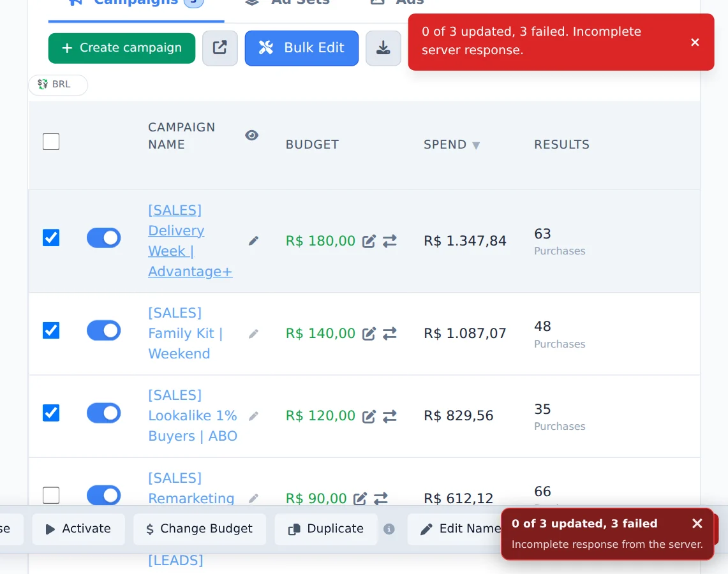728x574 pixels.
Task: Click swap arrows beside R$ 120,00 budget
Action: (390, 416)
